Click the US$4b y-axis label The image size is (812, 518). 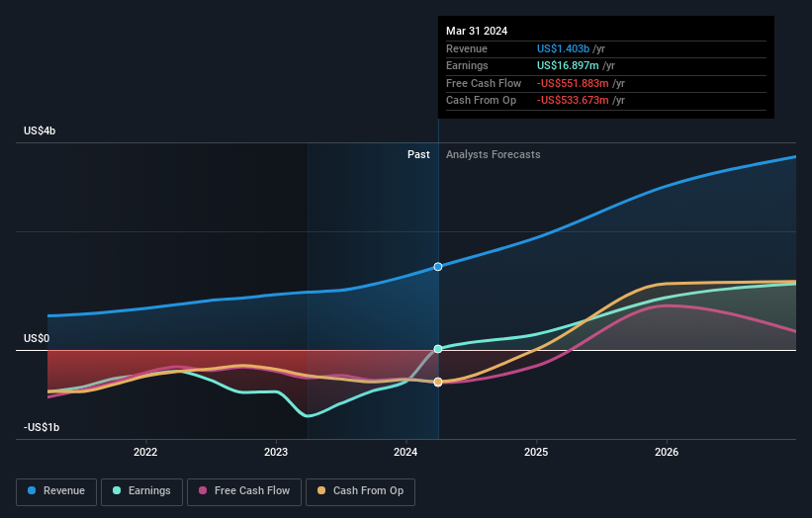[40, 130]
